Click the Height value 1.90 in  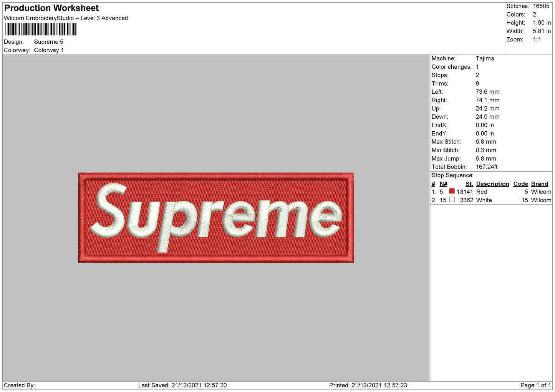tap(542, 23)
